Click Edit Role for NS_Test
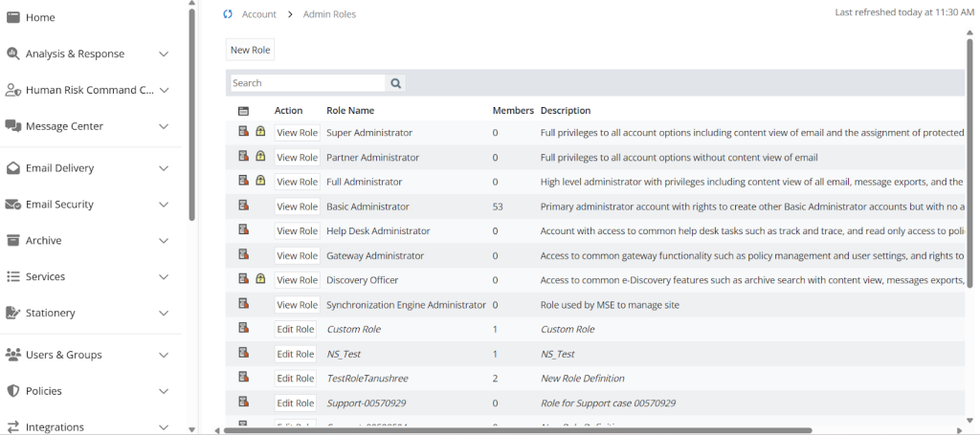Screen dimensions: 980x435 296,354
